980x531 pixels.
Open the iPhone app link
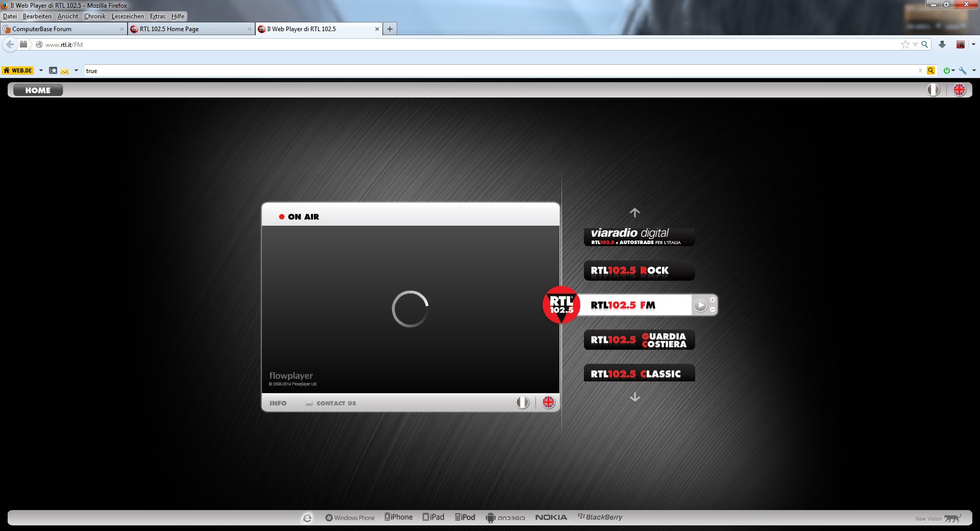(399, 517)
